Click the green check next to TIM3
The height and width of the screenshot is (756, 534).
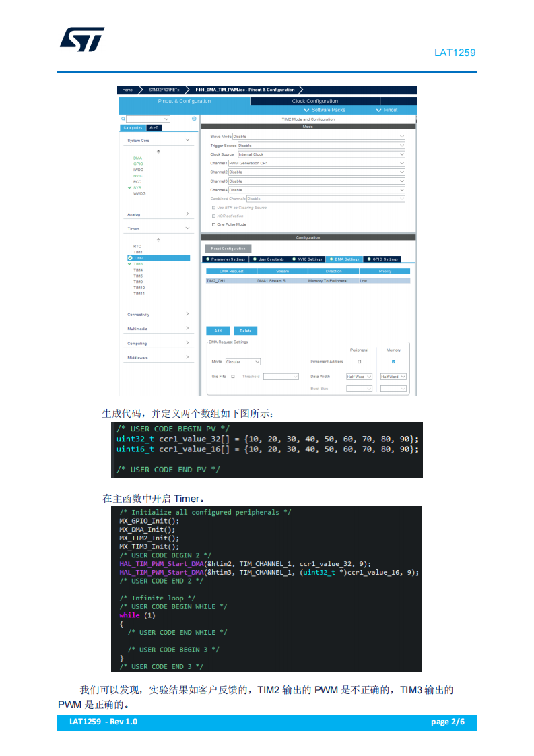point(130,264)
